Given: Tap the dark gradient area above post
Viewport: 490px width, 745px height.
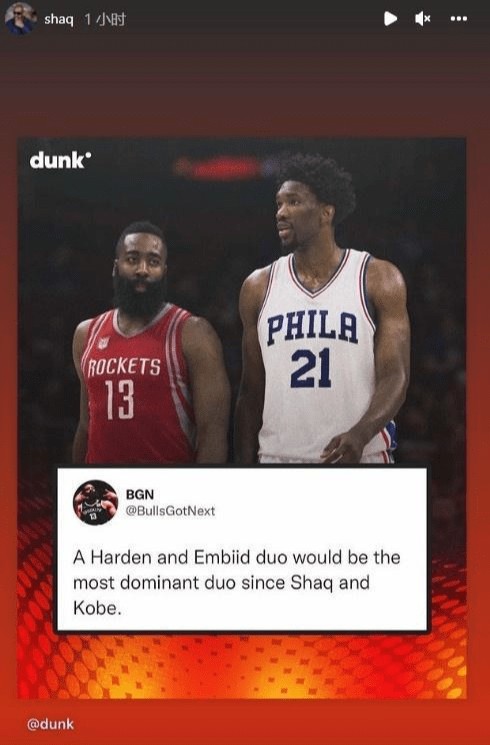Looking at the screenshot, I should pos(245,86).
